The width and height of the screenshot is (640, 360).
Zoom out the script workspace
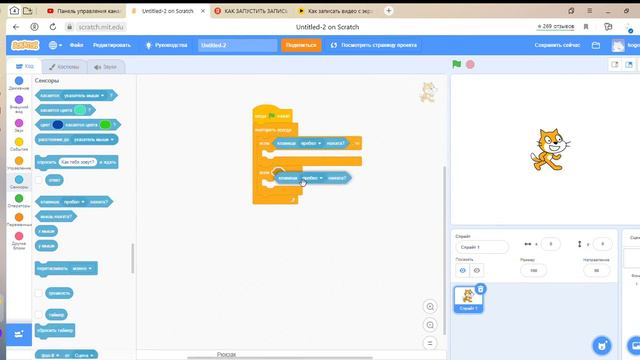tap(430, 325)
